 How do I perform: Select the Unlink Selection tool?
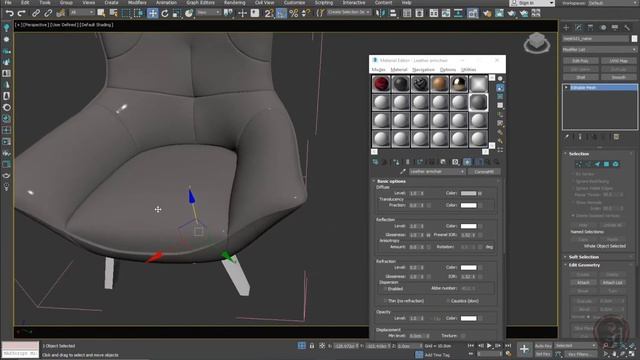(x=48, y=13)
